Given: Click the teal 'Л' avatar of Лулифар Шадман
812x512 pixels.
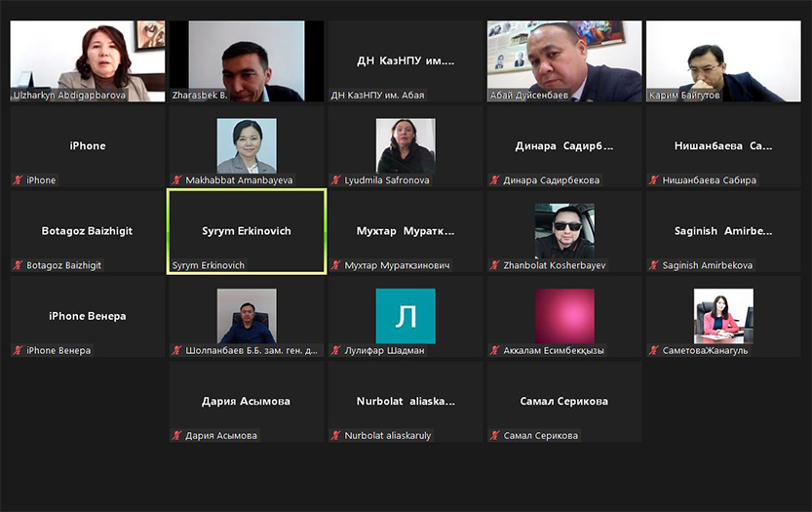Looking at the screenshot, I should [406, 316].
